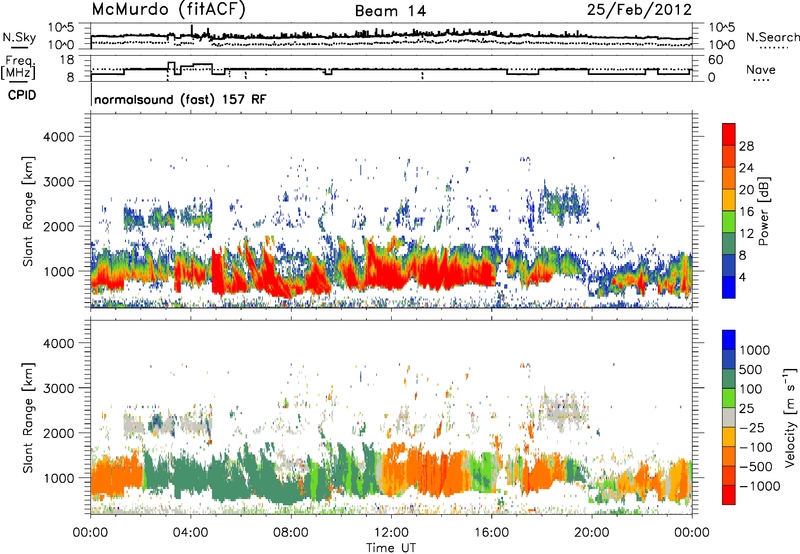Viewport: 800px width, 554px height.
Task: Click the 12:00 time tick label
Action: [x=391, y=533]
